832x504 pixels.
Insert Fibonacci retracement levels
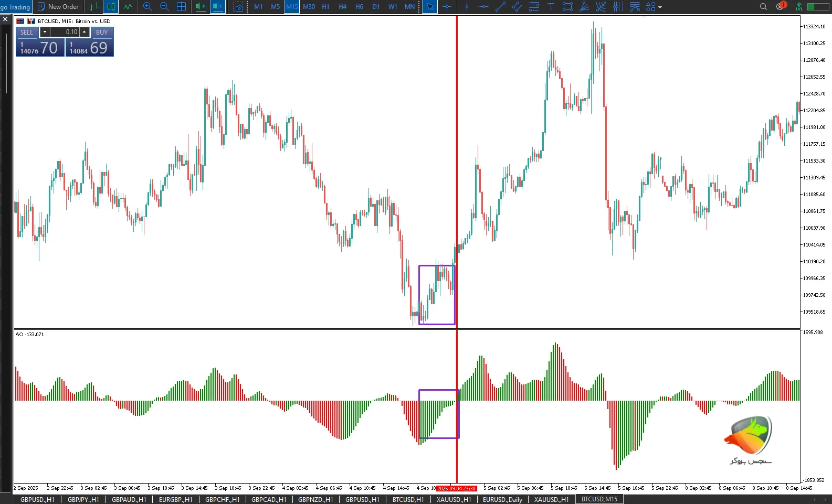tap(534, 7)
